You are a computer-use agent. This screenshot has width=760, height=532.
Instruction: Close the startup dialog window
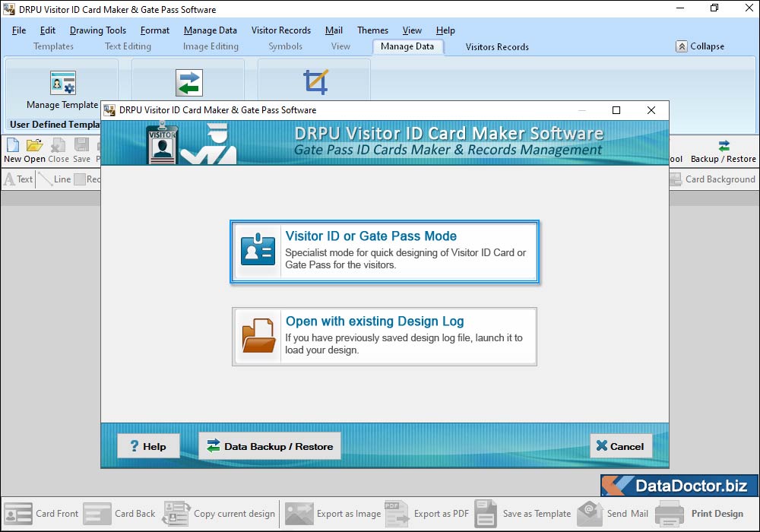click(651, 110)
